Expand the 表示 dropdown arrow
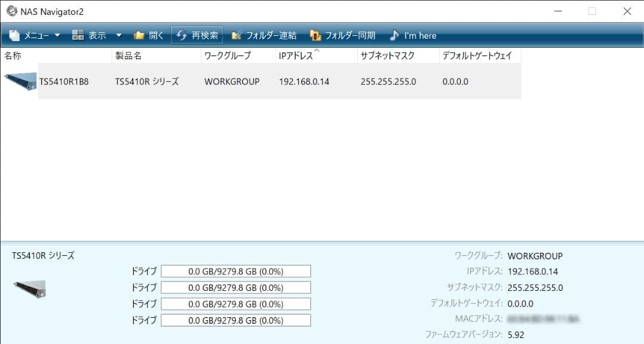This screenshot has width=644, height=344. [118, 35]
